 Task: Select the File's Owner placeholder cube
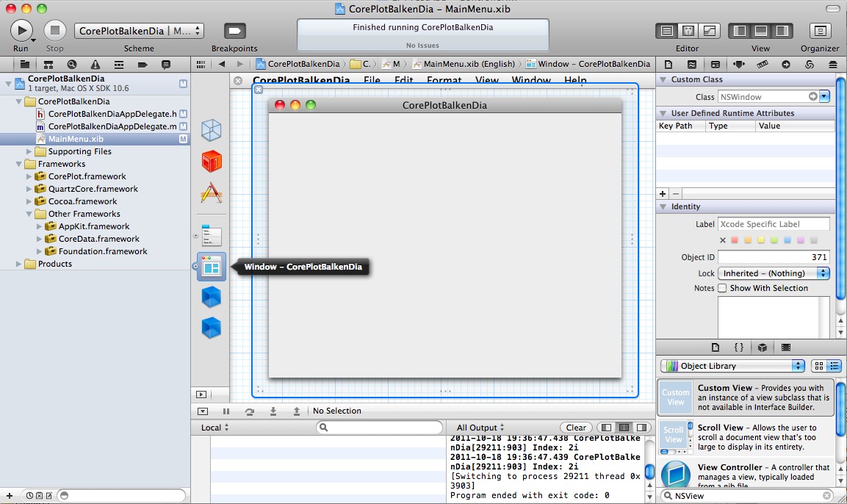click(x=212, y=130)
